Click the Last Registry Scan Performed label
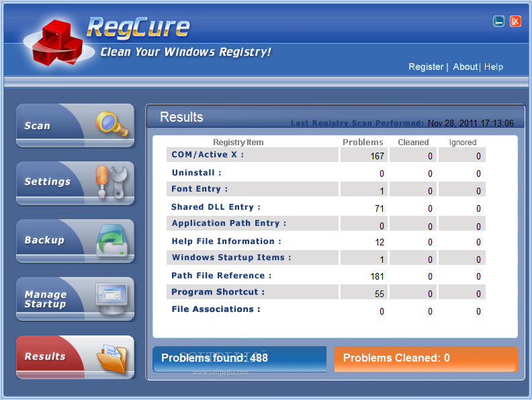This screenshot has height=400, width=532. point(357,123)
